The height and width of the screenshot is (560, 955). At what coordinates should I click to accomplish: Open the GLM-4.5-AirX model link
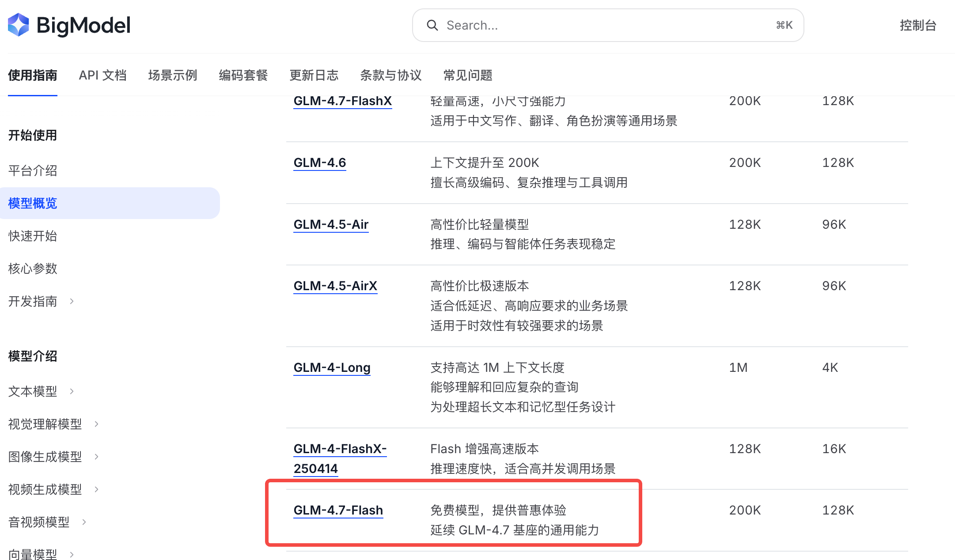(x=336, y=286)
